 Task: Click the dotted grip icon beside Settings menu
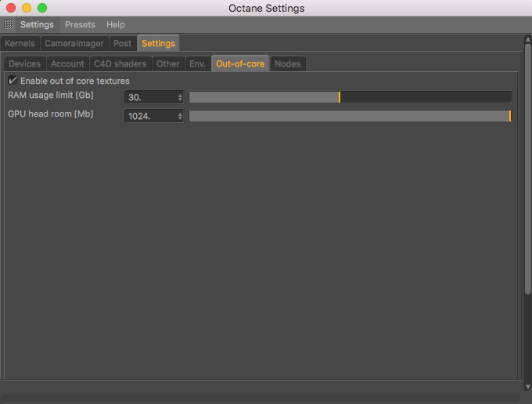9,24
